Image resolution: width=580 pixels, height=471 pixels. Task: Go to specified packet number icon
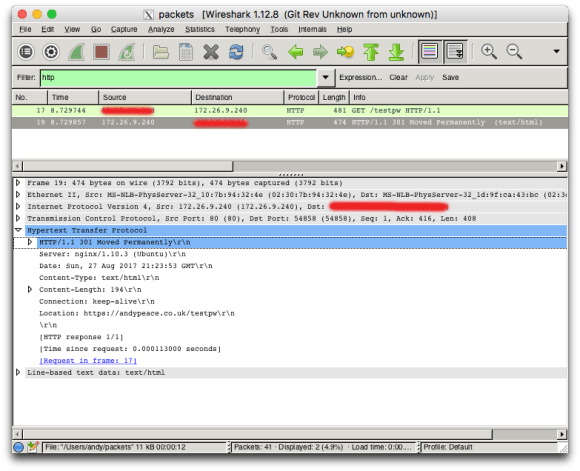point(345,51)
